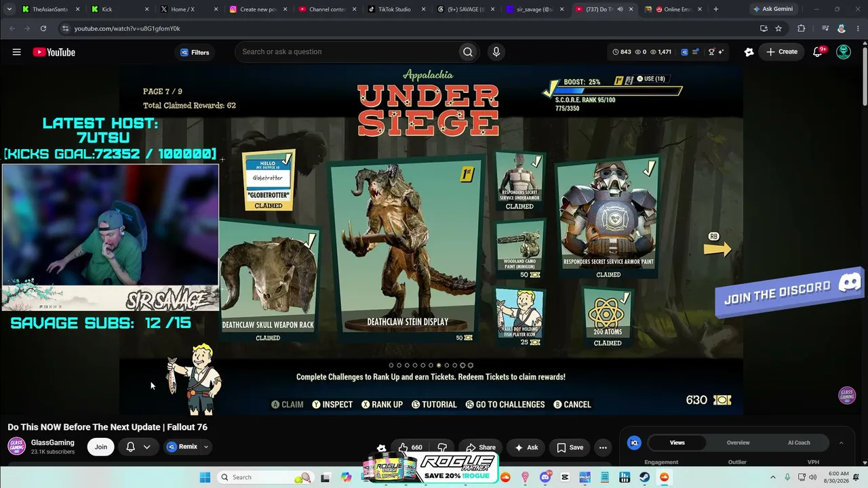Toggle the notification bell for GlassGaming

point(130,447)
